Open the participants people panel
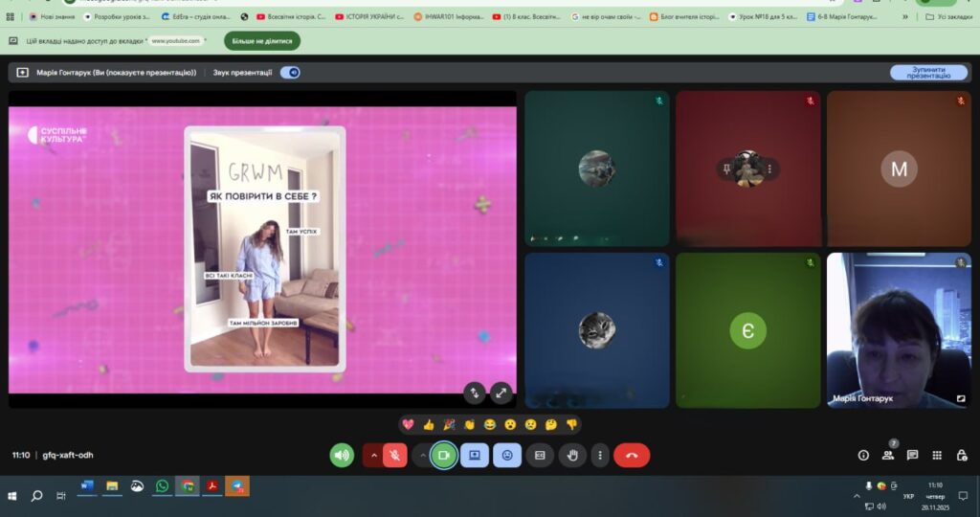 coord(888,456)
